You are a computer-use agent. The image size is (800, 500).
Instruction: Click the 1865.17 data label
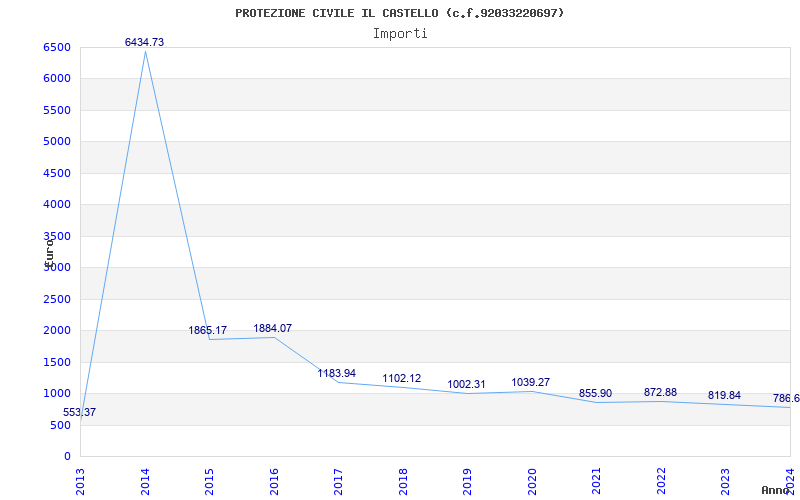click(x=208, y=330)
